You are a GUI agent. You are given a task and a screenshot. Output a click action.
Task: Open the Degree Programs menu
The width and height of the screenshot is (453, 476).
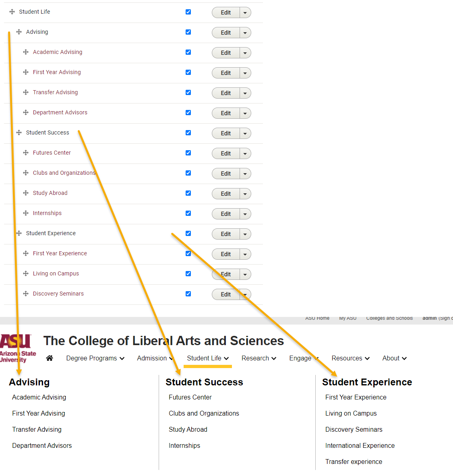coord(95,358)
